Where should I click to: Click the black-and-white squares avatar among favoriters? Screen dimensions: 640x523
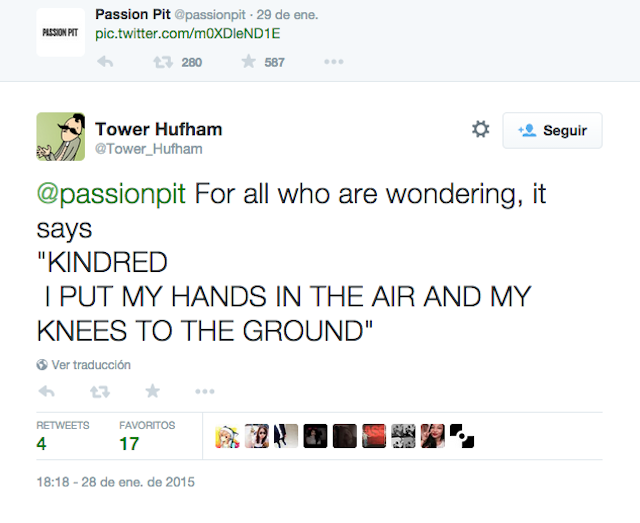click(x=462, y=436)
